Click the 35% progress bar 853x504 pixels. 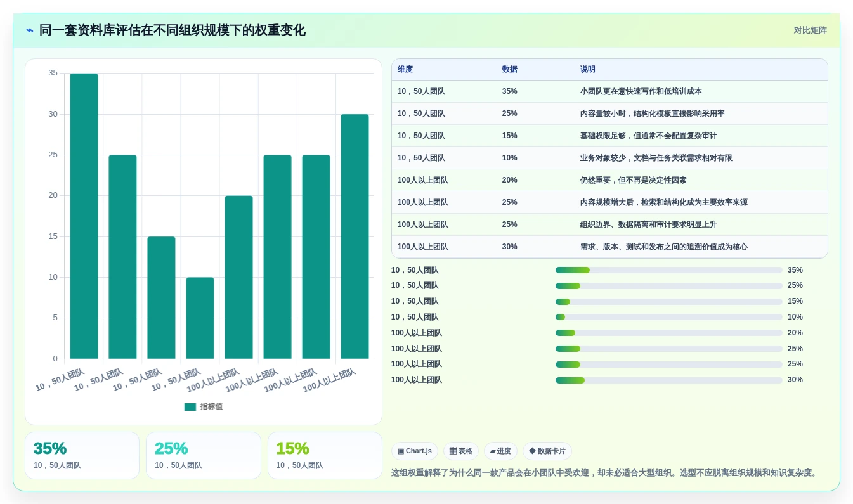669,270
